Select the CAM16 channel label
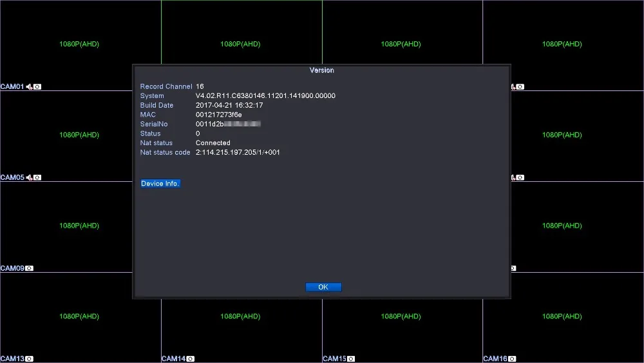 (495, 359)
